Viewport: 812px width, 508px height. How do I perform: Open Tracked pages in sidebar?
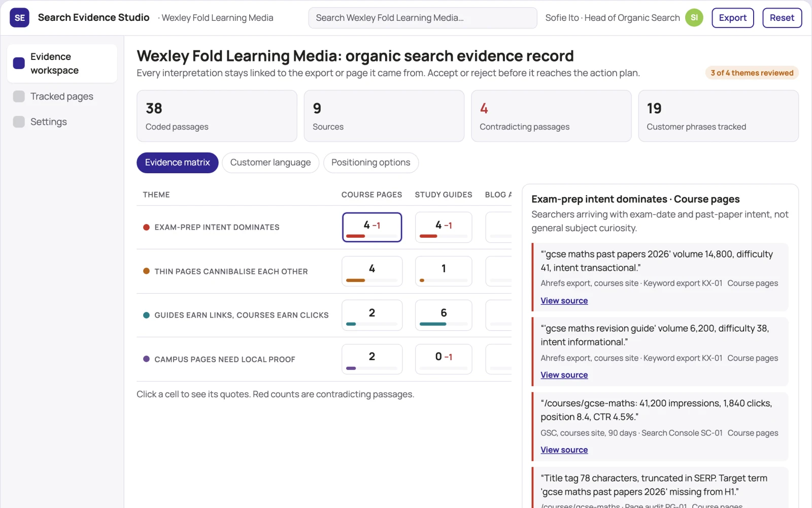click(x=62, y=97)
